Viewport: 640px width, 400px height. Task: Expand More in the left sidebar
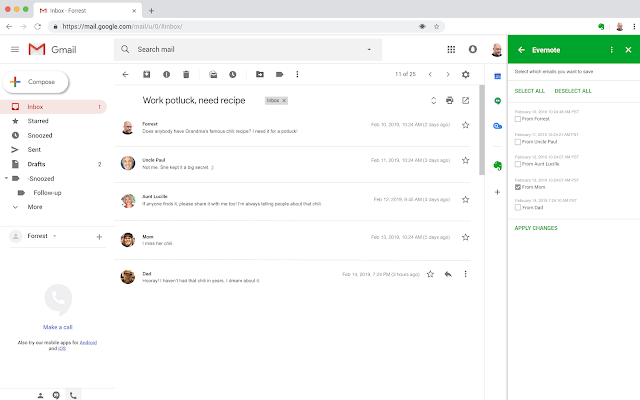click(x=35, y=207)
